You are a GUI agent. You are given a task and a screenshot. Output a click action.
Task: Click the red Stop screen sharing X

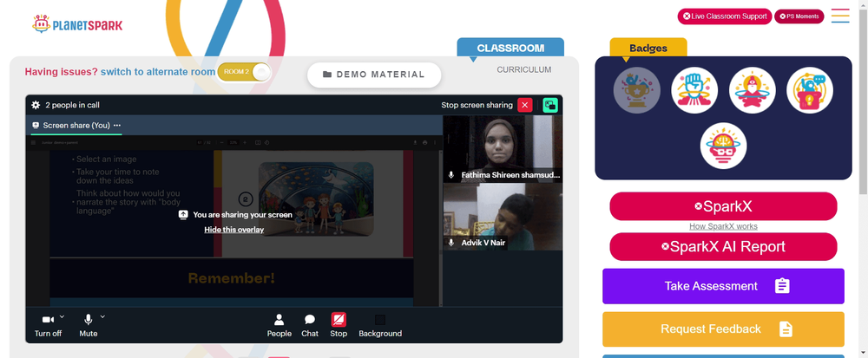pos(525,105)
